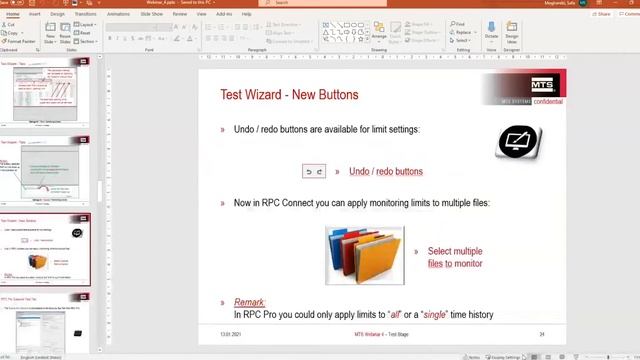Open Display Settings in status bar

(503, 357)
